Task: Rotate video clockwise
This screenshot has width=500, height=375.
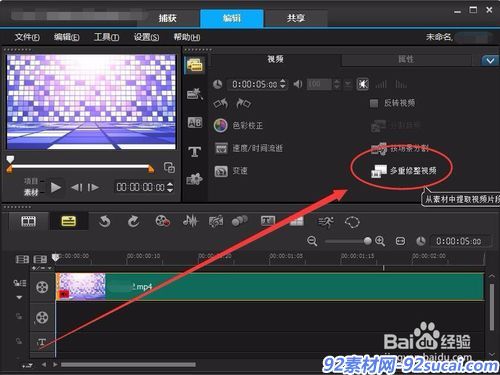Action: [x=243, y=104]
